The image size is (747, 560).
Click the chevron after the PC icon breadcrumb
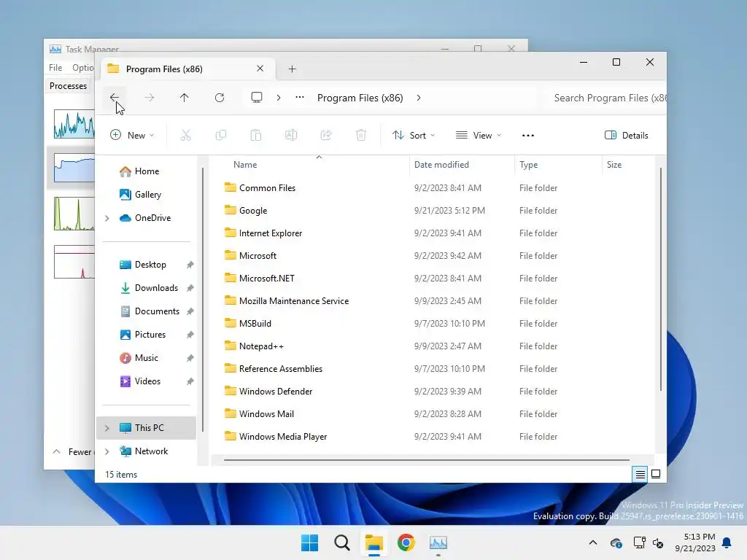coord(279,98)
